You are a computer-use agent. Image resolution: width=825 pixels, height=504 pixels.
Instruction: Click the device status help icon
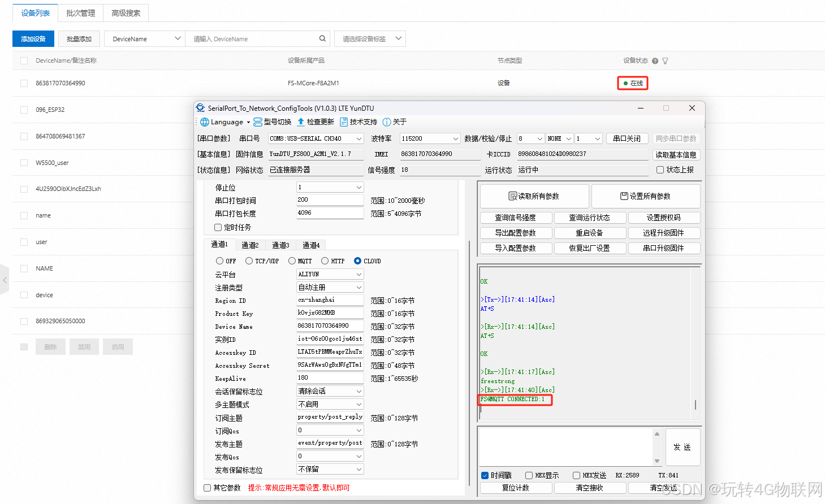tap(655, 61)
